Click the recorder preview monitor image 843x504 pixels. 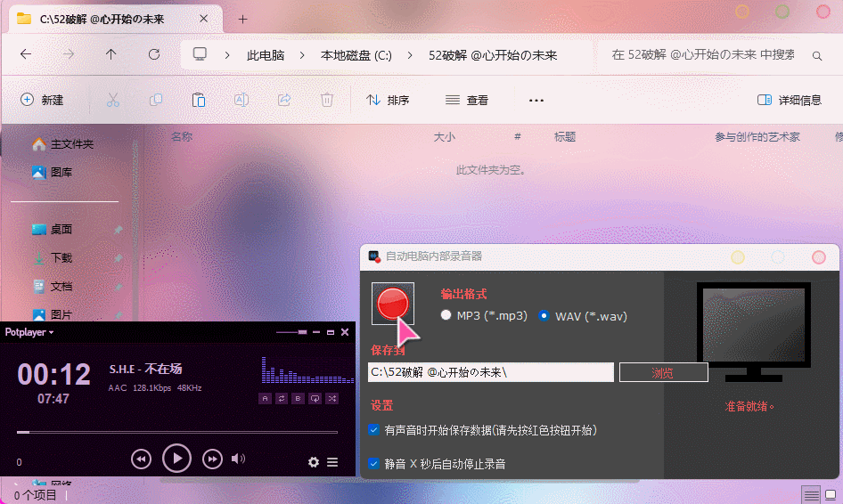pyautogui.click(x=754, y=331)
